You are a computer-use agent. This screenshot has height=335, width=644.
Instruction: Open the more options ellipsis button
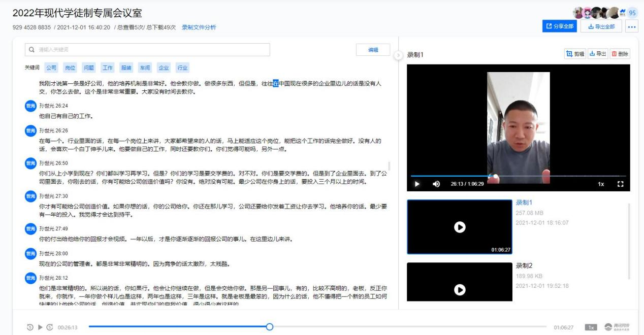coord(632,26)
